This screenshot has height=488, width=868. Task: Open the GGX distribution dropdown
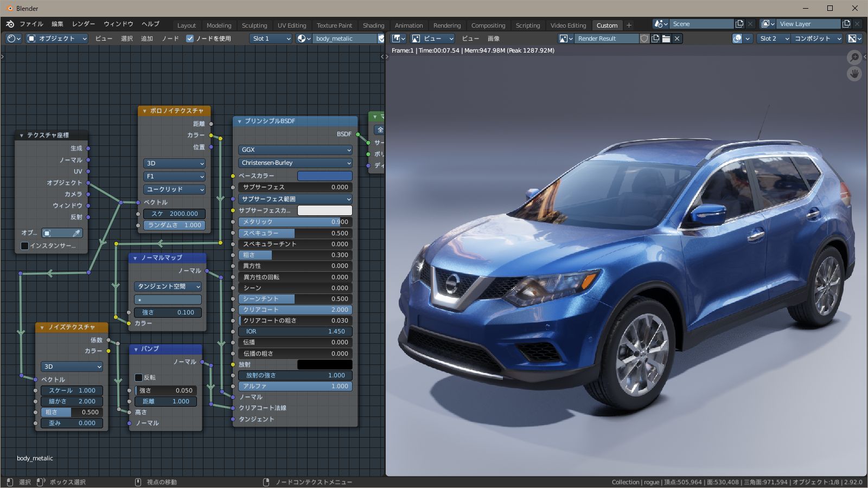pyautogui.click(x=295, y=150)
